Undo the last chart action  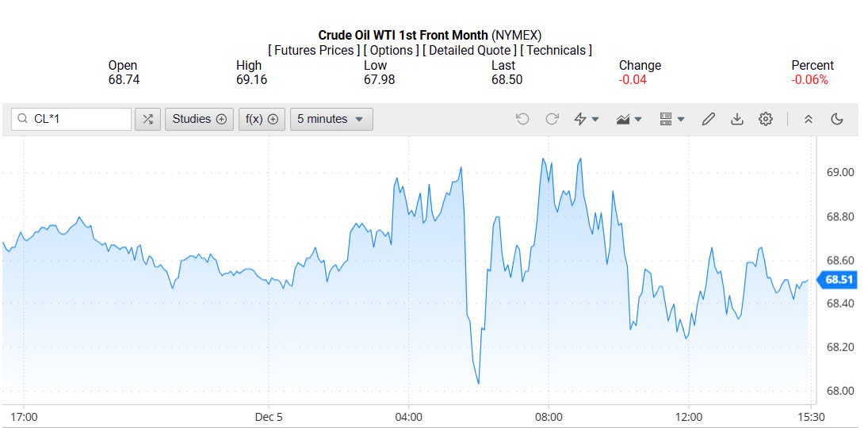coord(522,119)
